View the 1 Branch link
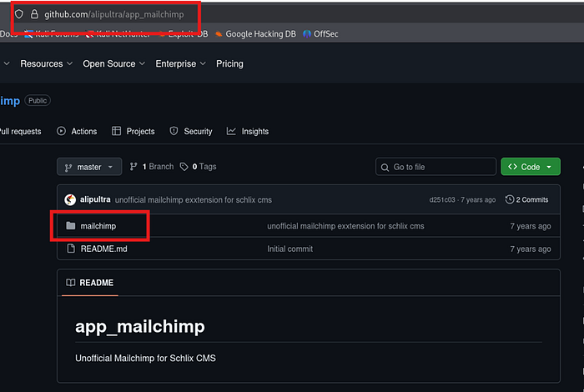 [152, 167]
